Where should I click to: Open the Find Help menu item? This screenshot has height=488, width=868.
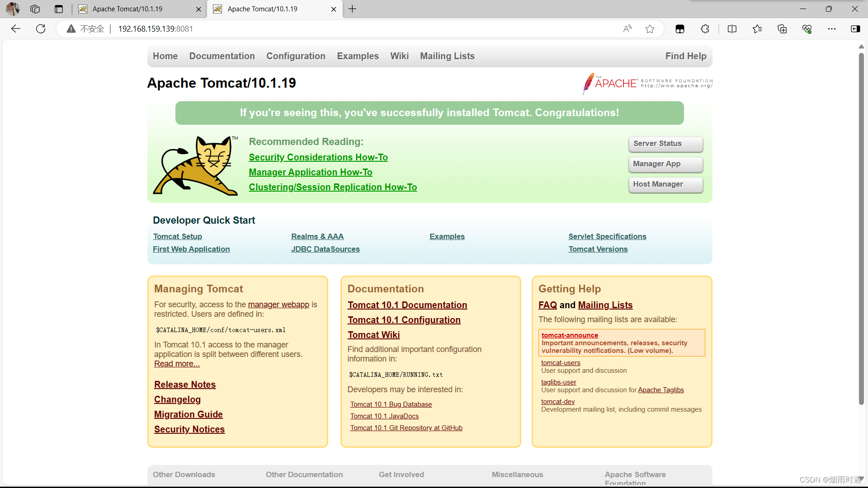tap(685, 56)
